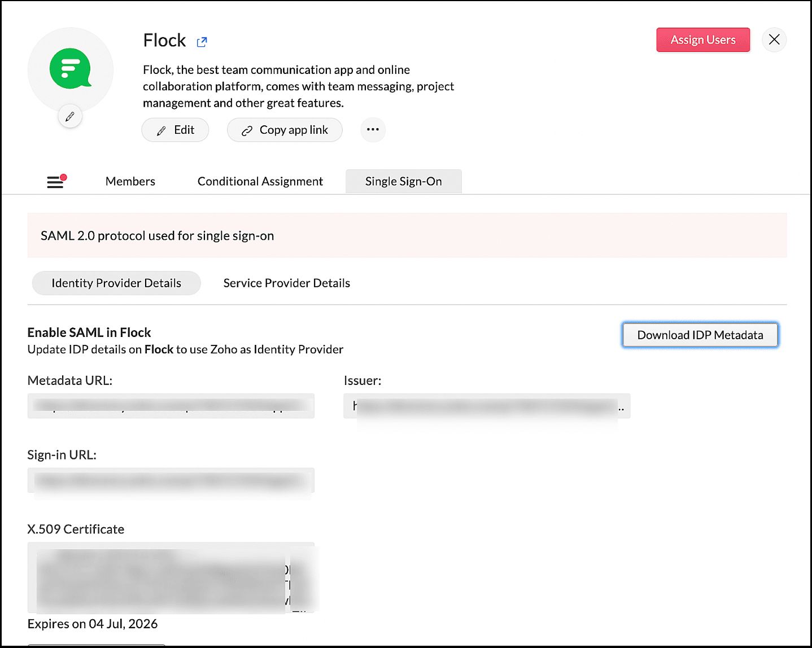Image resolution: width=812 pixels, height=648 pixels.
Task: Click the SAML 2.0 protocol banner
Action: [407, 235]
